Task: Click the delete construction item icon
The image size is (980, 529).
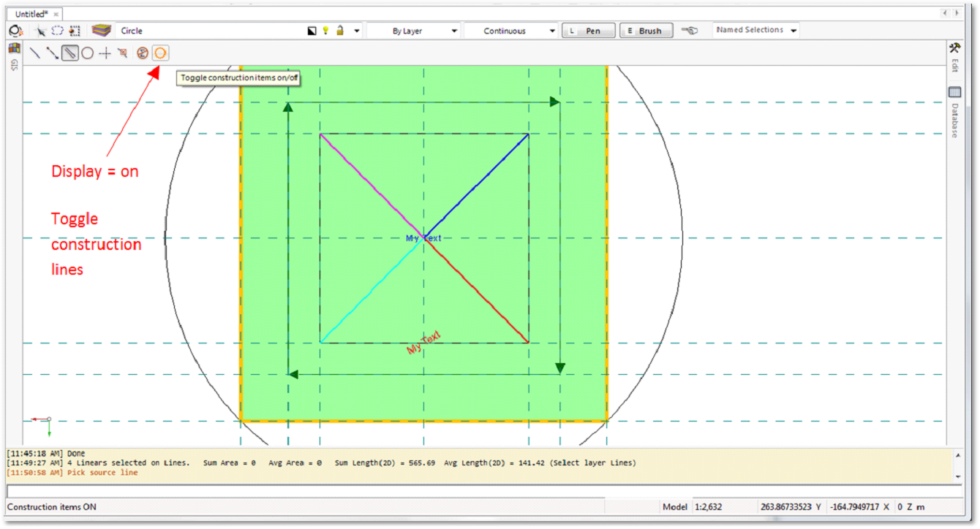Action: (x=122, y=53)
